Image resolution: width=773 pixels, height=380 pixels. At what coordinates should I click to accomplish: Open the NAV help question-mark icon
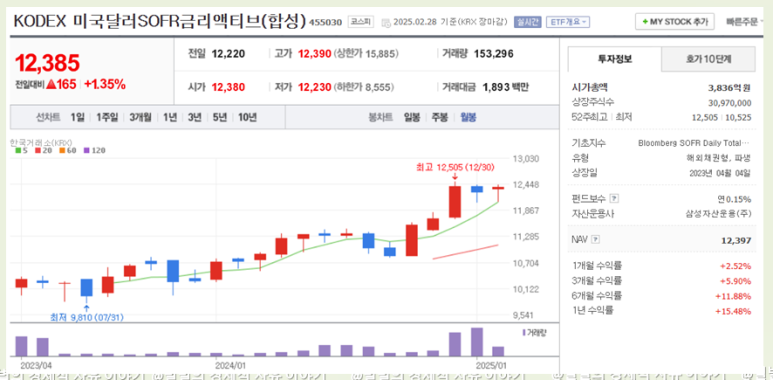coord(596,240)
